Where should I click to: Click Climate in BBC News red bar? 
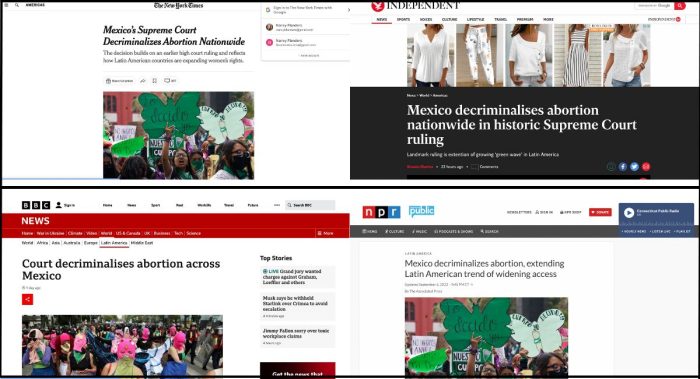coord(75,233)
